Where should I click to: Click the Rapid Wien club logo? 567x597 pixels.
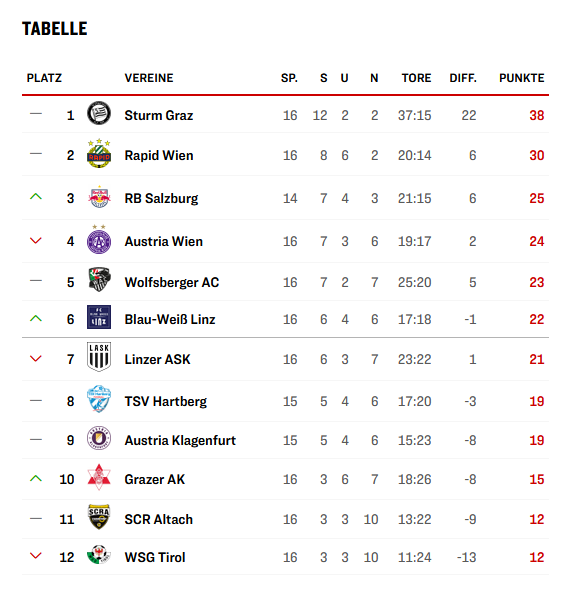[x=99, y=153]
